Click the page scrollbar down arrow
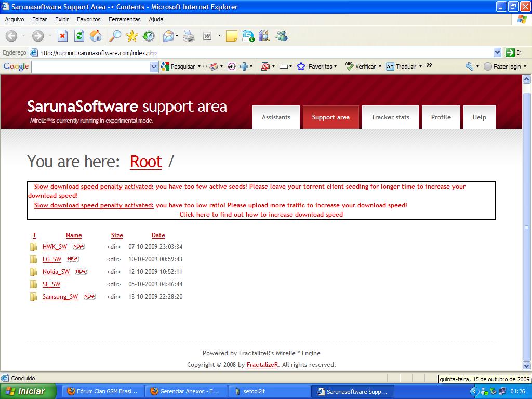Screen dimensions: 532x399 coord(527,366)
